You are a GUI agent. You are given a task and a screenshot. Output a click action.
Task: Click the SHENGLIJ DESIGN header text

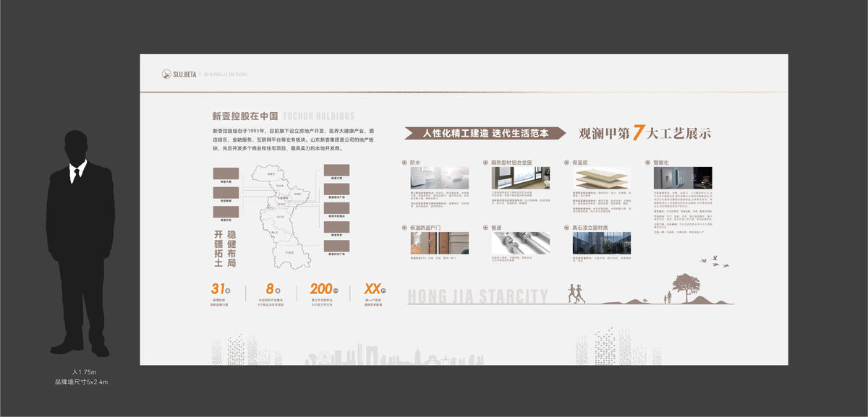point(226,74)
